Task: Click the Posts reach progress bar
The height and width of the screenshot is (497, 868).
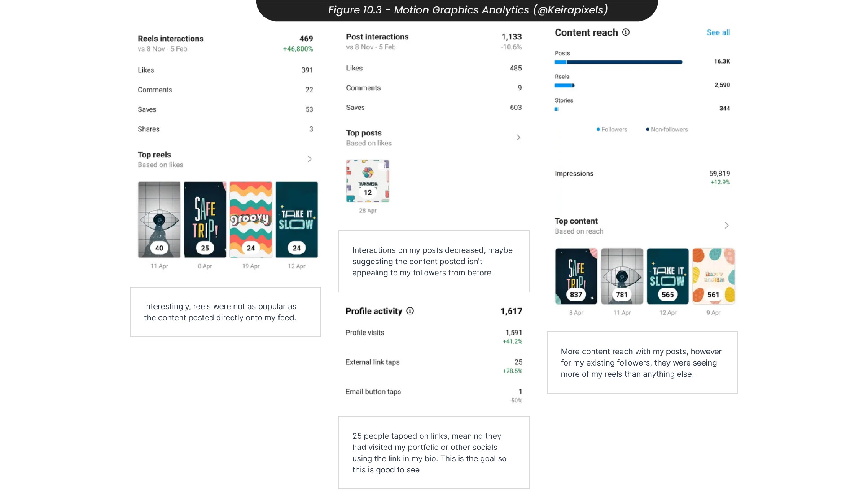Action: coord(618,62)
